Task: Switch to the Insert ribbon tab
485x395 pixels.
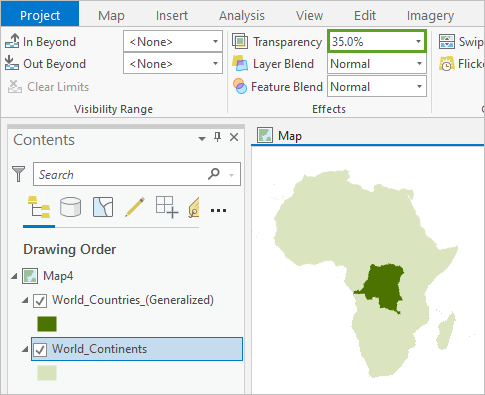Action: [x=172, y=15]
